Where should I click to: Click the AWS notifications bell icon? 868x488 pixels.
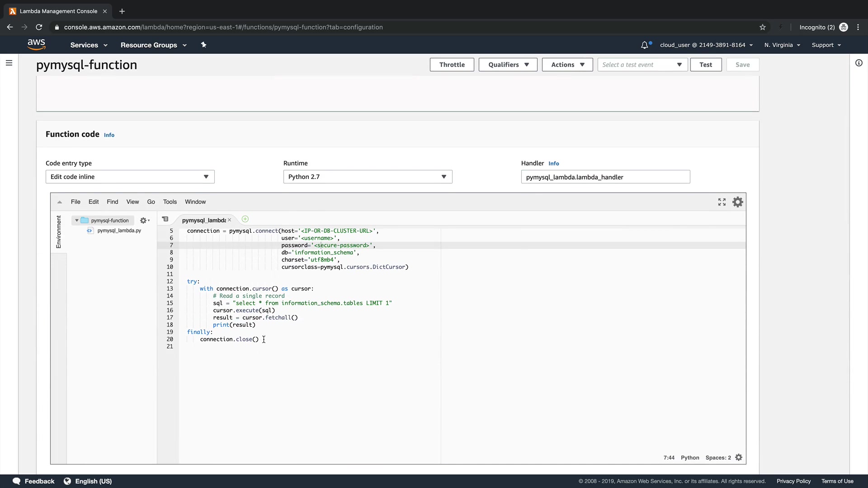pyautogui.click(x=645, y=45)
